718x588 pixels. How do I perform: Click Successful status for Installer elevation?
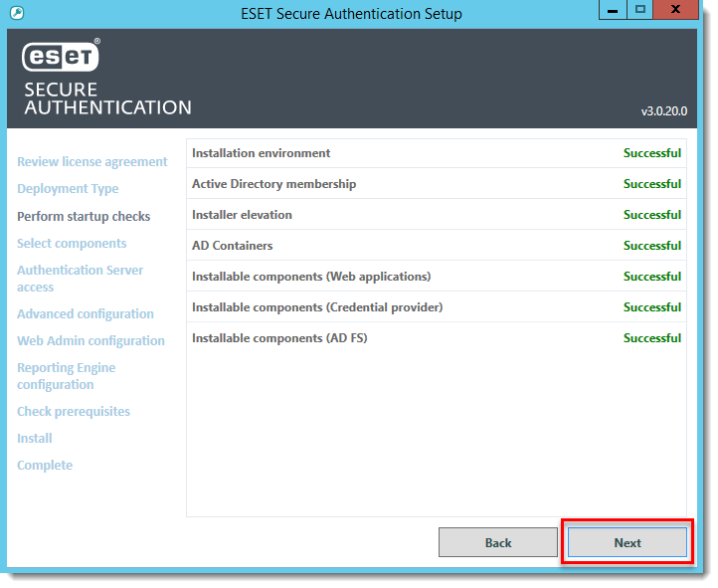coord(652,215)
